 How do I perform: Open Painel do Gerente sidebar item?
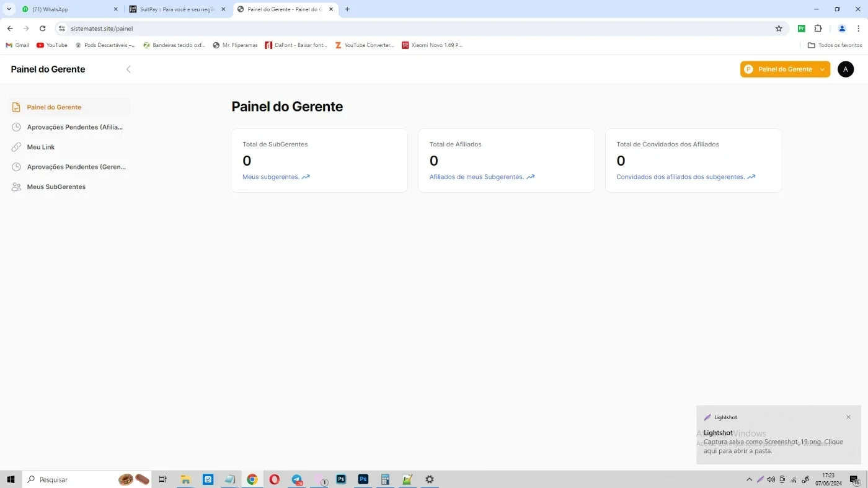(69, 107)
